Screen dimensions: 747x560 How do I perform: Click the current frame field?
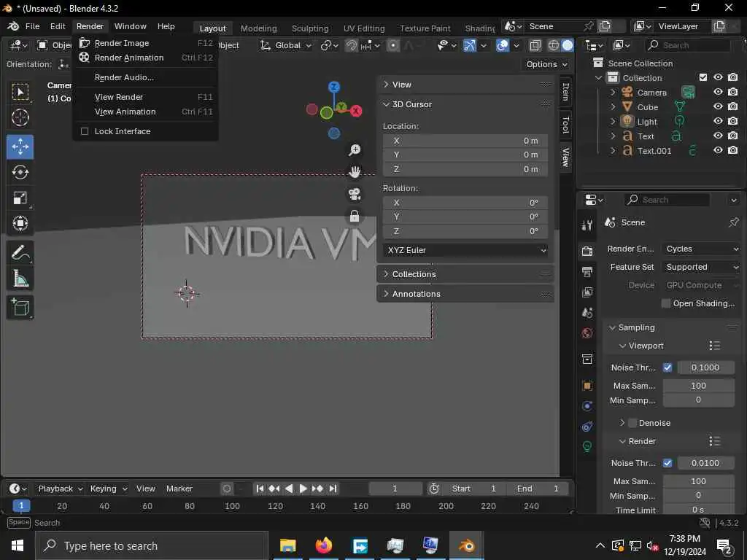pyautogui.click(x=395, y=489)
